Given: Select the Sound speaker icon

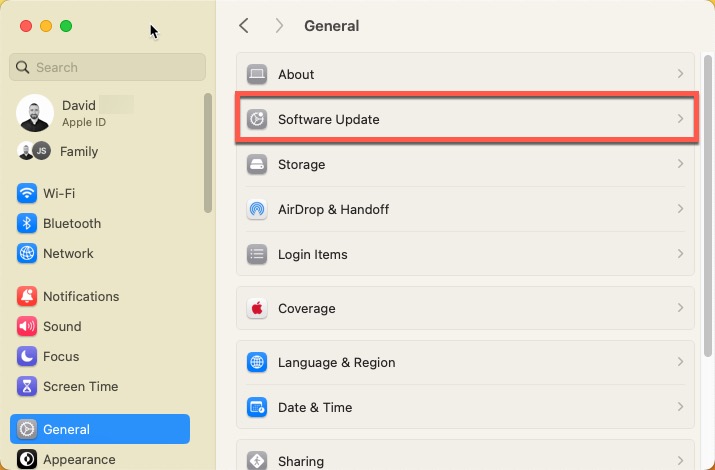Looking at the screenshot, I should 27,326.
